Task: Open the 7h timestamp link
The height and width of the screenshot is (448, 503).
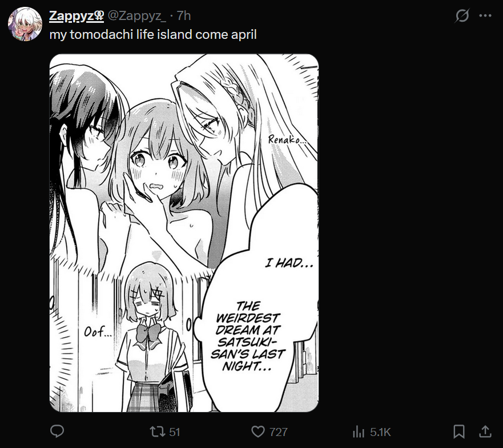Action: pyautogui.click(x=184, y=16)
